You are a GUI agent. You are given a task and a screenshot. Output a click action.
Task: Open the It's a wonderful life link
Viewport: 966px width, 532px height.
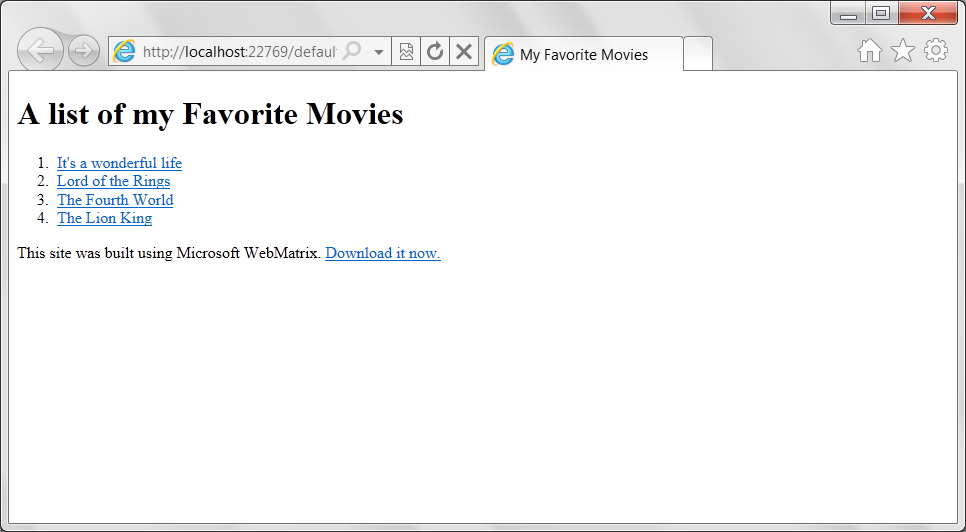(120, 163)
